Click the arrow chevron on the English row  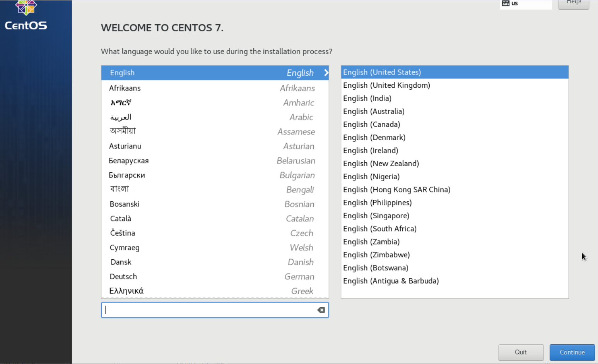(326, 73)
